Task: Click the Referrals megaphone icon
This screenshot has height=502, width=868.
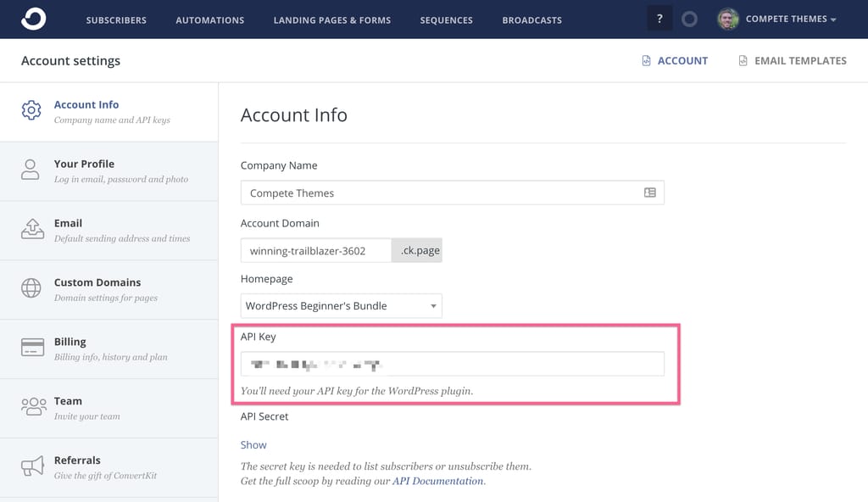Action: point(32,466)
